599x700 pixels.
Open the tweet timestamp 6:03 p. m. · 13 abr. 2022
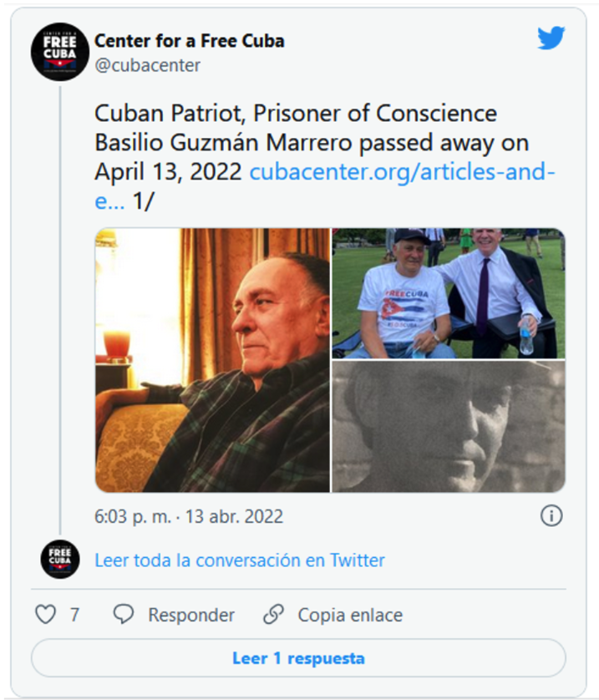[x=189, y=516]
